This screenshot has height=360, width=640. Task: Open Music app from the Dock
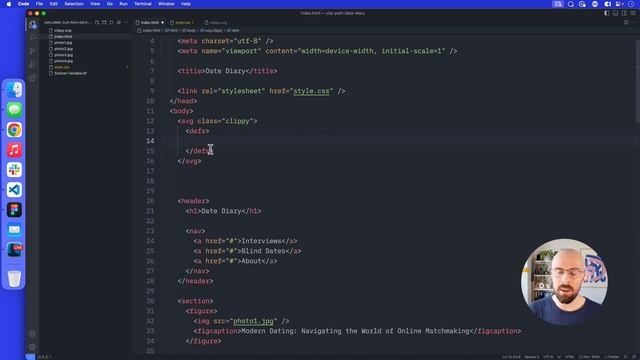[14, 149]
